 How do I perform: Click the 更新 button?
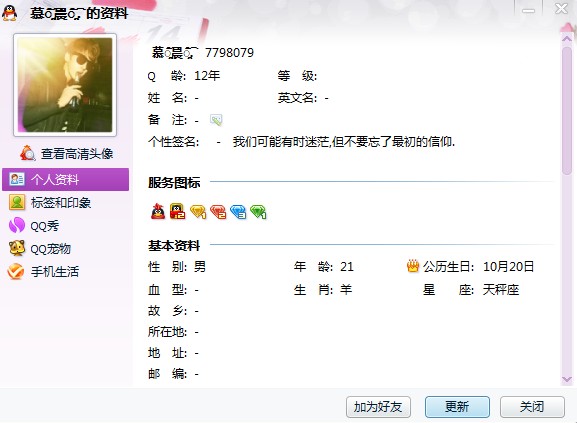tap(457, 407)
